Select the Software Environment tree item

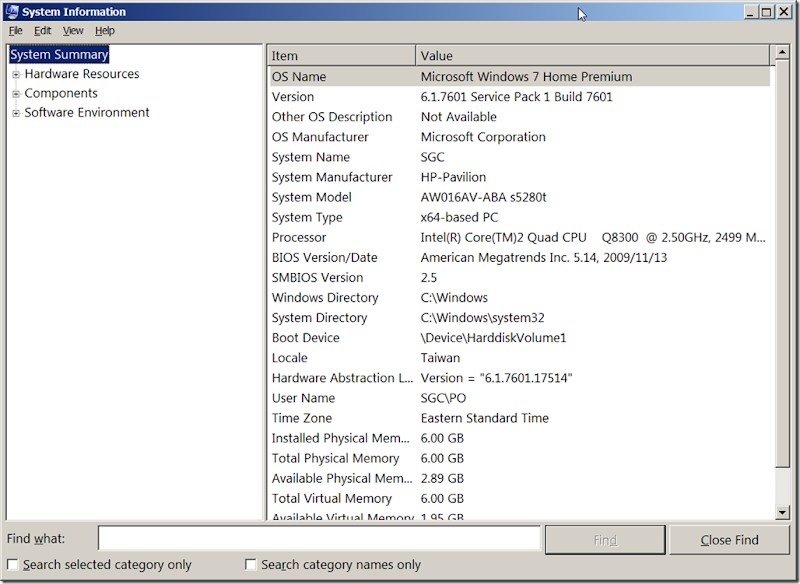tap(87, 113)
